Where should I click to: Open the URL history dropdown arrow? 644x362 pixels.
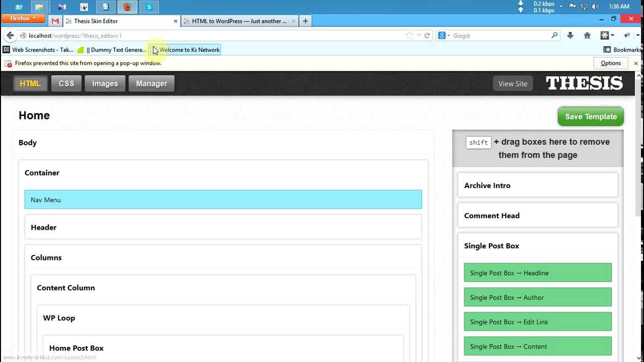(419, 36)
